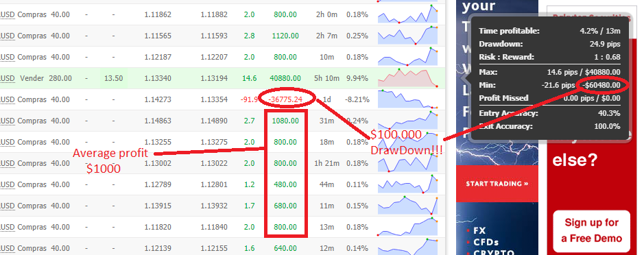The width and height of the screenshot is (644, 255).
Task: Select the open price 1.13340
Action: pyautogui.click(x=158, y=78)
